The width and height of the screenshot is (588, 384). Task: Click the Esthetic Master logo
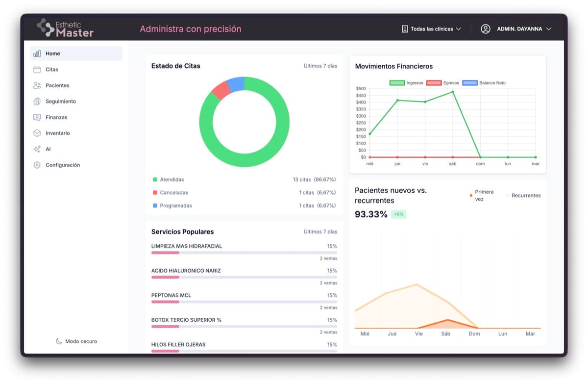coord(65,28)
